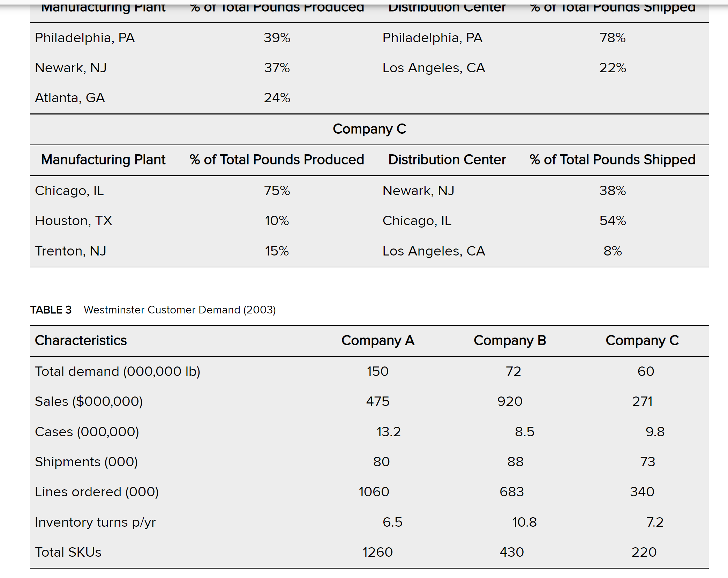Click the Trenton, NJ plant entry
This screenshot has height=578, width=728.
pyautogui.click(x=70, y=251)
